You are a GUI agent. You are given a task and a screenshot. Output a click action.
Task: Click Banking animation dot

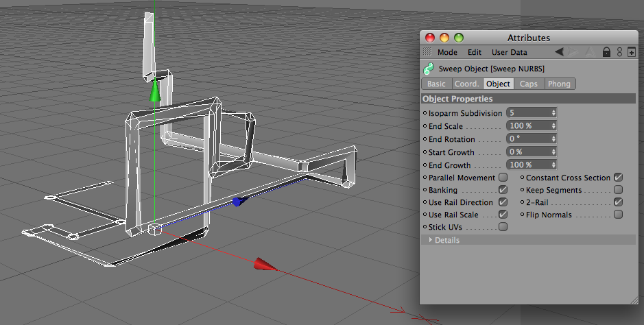coord(425,190)
